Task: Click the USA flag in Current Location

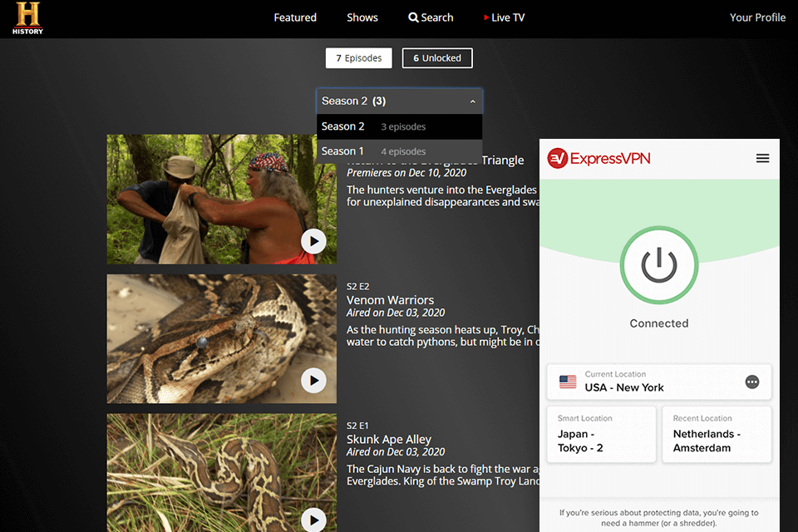Action: 568,382
